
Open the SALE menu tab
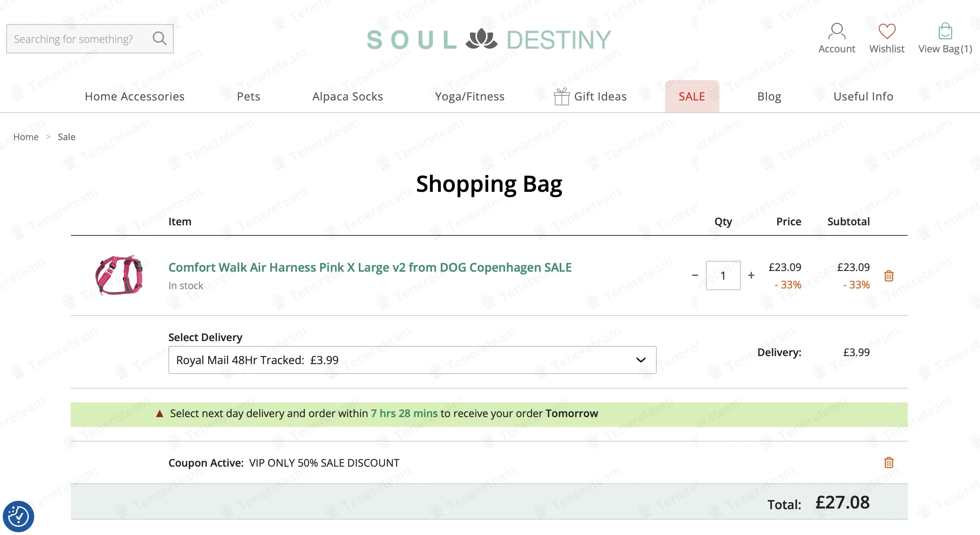coord(692,96)
